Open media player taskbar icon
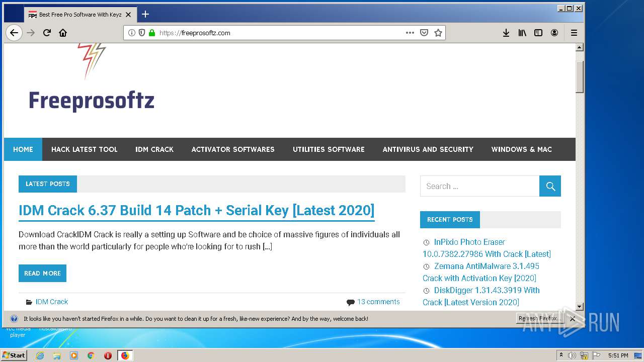The width and height of the screenshot is (644, 362). [x=74, y=355]
